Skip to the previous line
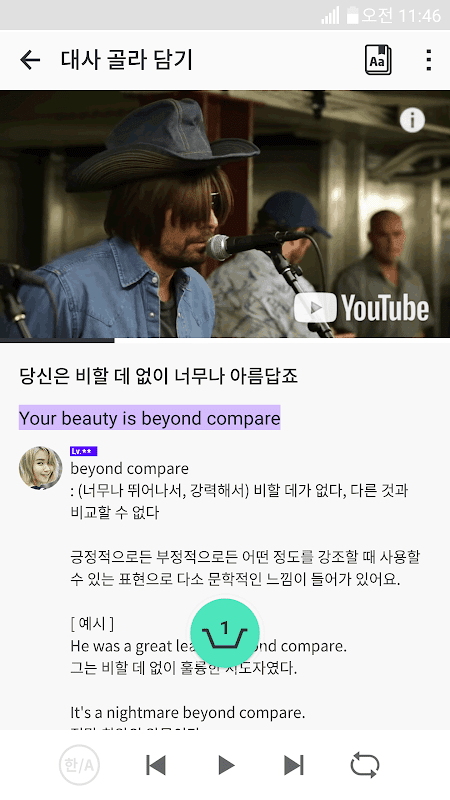The height and width of the screenshot is (800, 450). tap(156, 765)
